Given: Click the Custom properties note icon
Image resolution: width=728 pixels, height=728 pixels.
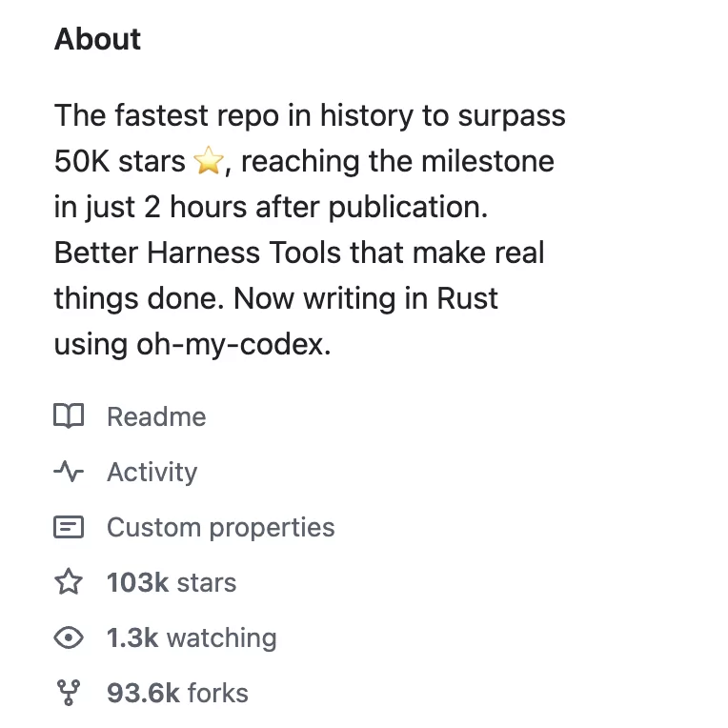Looking at the screenshot, I should click(x=69, y=527).
